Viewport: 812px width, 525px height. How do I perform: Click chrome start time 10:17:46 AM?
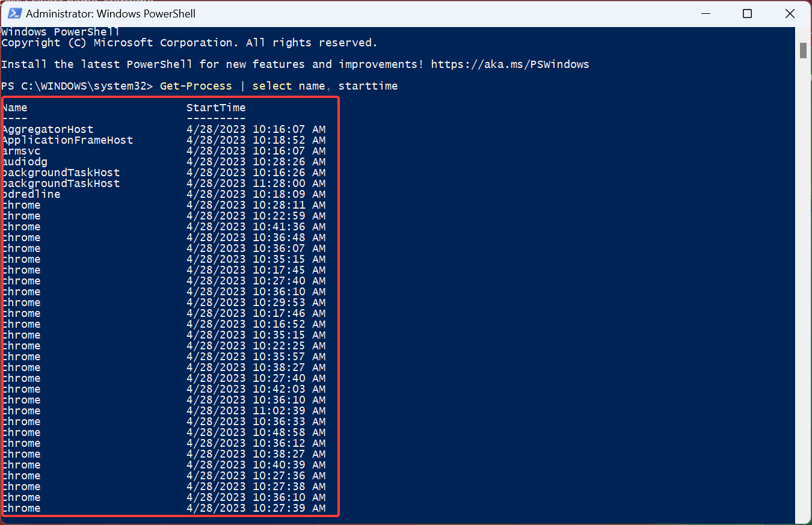pyautogui.click(x=256, y=313)
